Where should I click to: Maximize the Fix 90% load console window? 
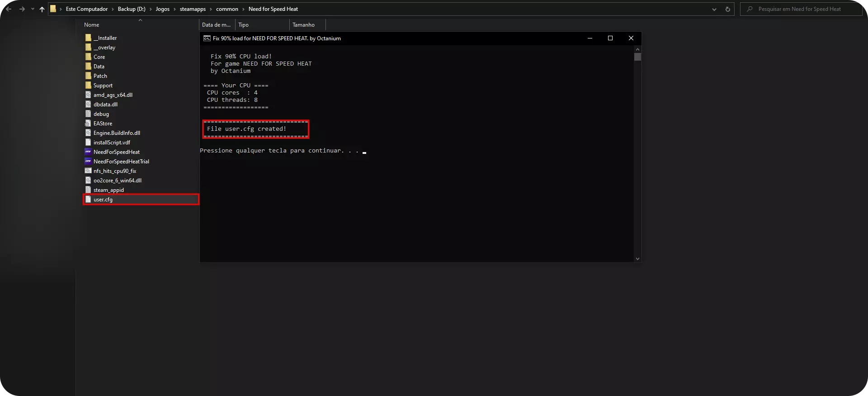tap(610, 38)
